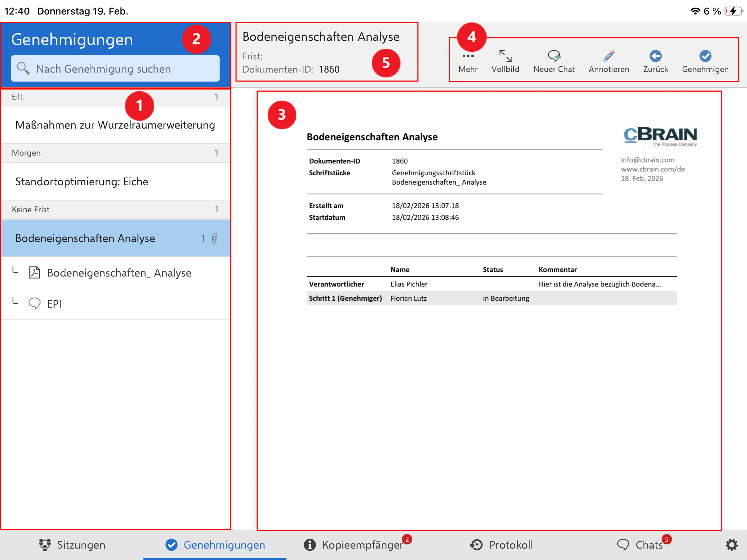Switch to the Sitzungen tab
Screen dimensions: 747x560
[x=72, y=545]
